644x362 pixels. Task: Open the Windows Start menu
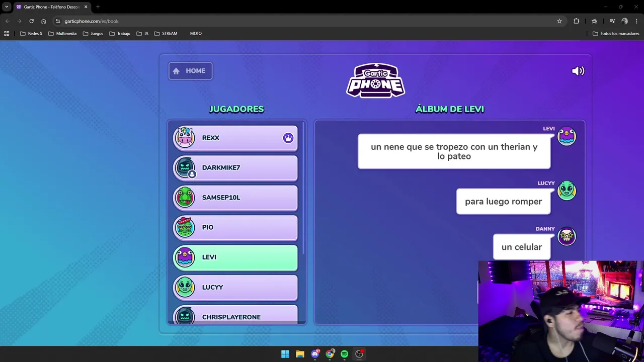click(285, 354)
